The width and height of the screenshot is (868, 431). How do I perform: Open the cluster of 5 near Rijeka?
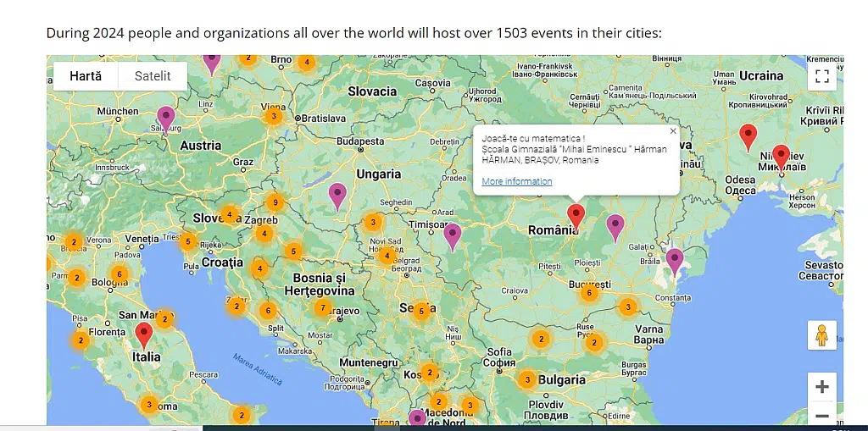pos(188,241)
